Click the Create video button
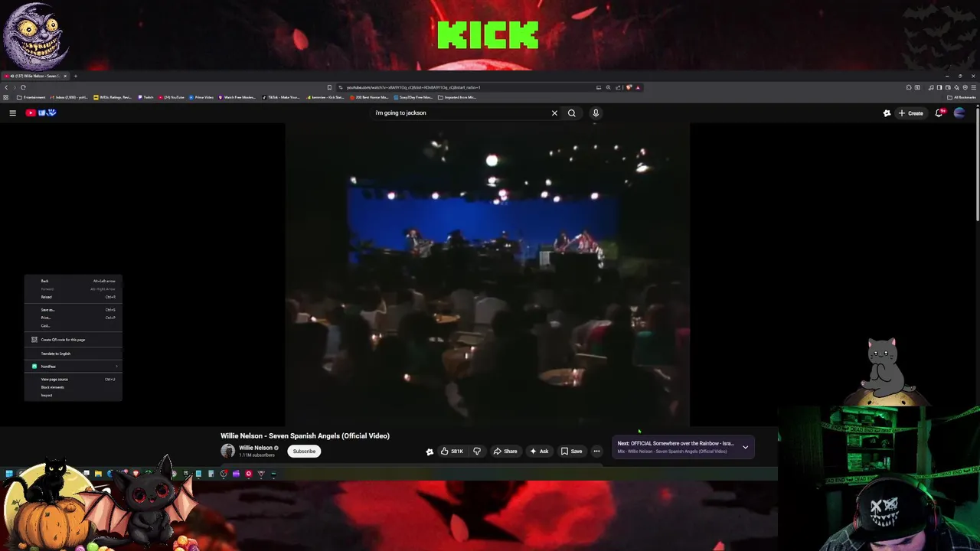The image size is (980, 551). 911,112
